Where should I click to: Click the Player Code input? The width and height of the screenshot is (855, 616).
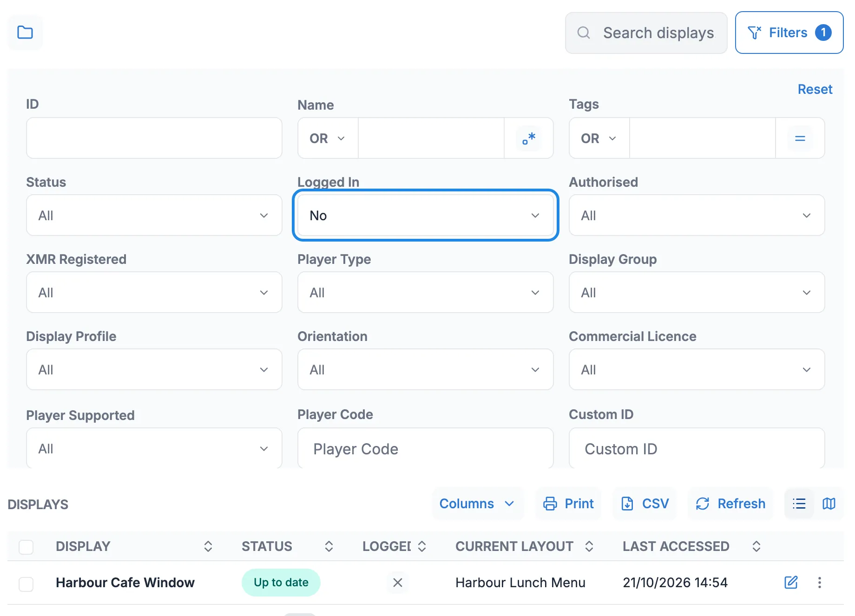[x=426, y=448]
